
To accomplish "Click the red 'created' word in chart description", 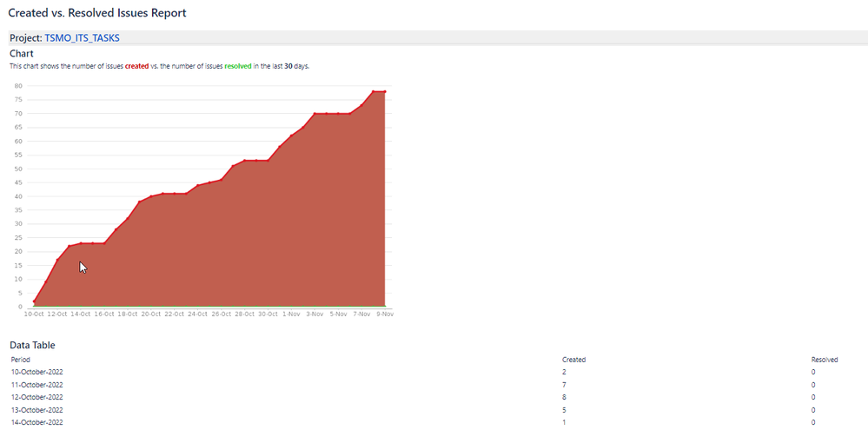I will (x=136, y=66).
